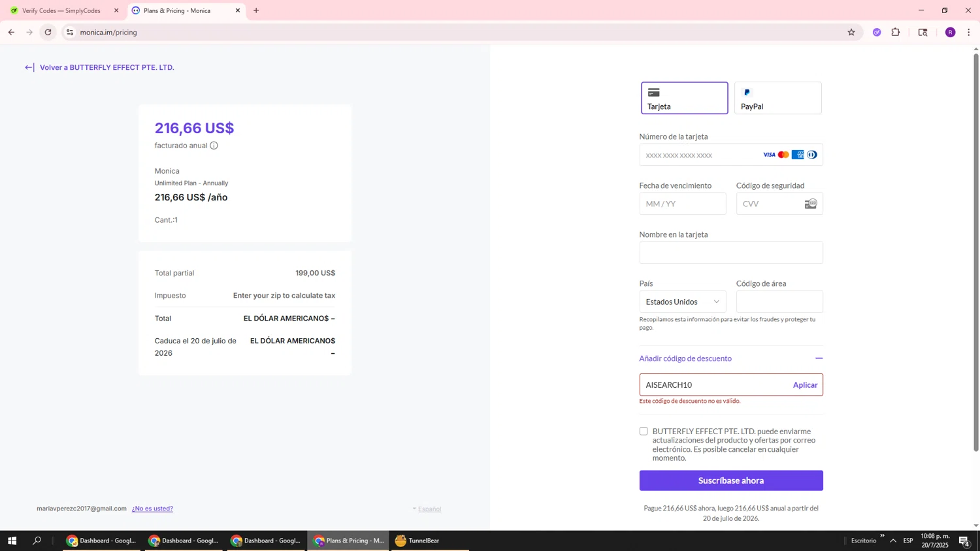Click the billing info circle icon
This screenshot has width=980, height=551.
pos(214,146)
